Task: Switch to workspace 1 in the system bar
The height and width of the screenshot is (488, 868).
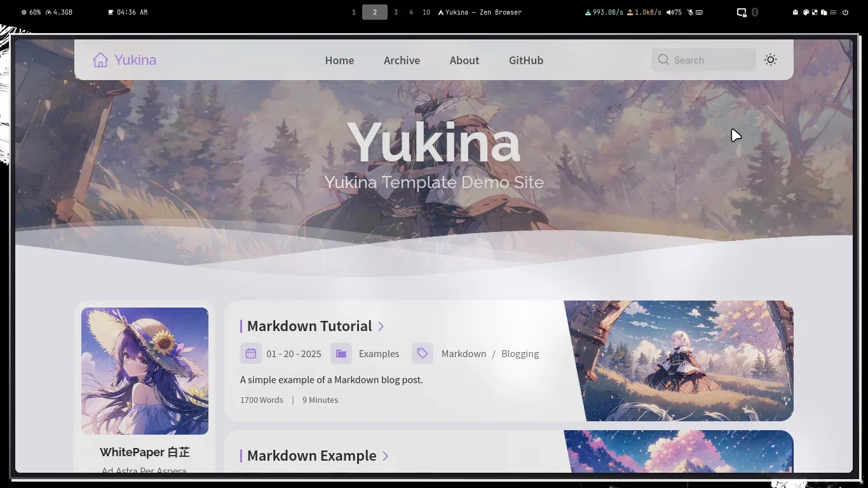Action: pyautogui.click(x=354, y=12)
